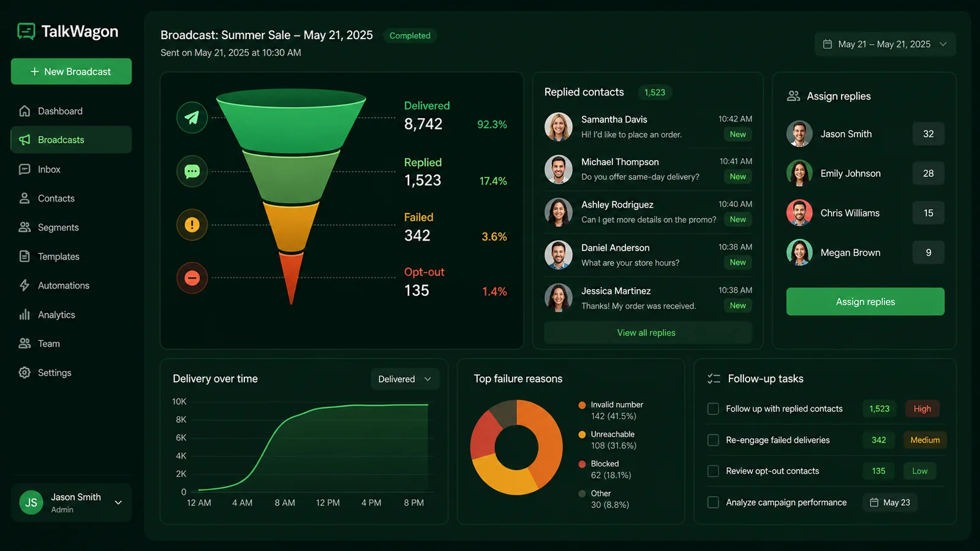The image size is (980, 551).
Task: Open Jessica Martinez's reply row
Action: point(648,298)
